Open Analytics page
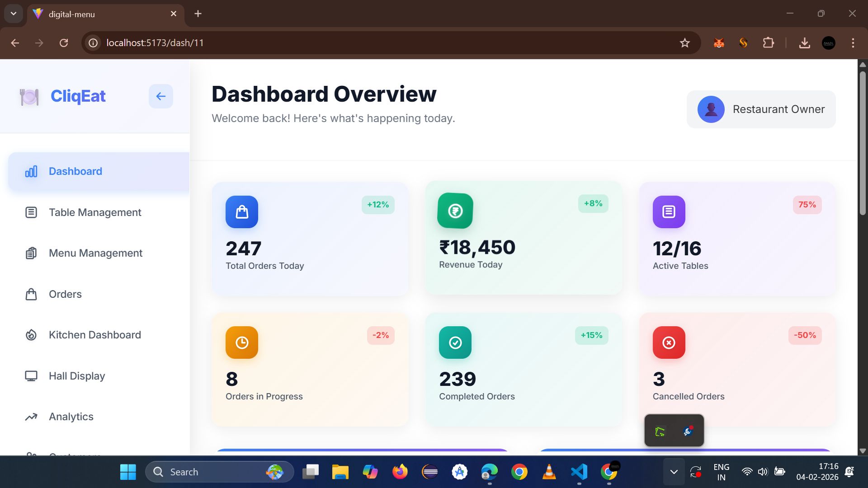868x488 pixels. pyautogui.click(x=99, y=417)
